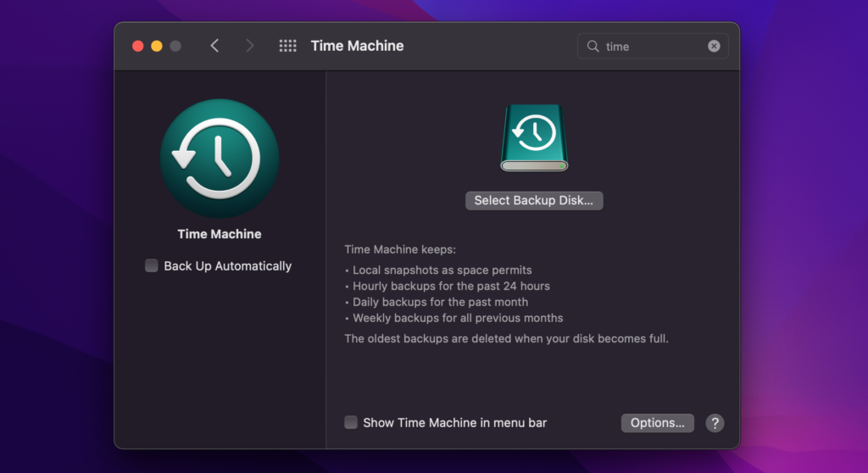Select 'Weekly backups for all previous months'
Image resolution: width=868 pixels, height=473 pixels.
point(458,319)
